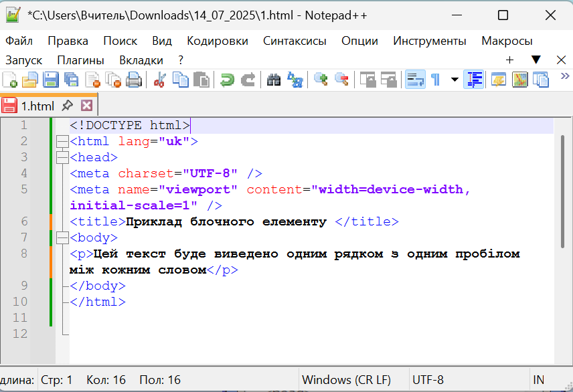
Task: Toggle the Word Wrap toolbar button
Action: click(x=415, y=80)
